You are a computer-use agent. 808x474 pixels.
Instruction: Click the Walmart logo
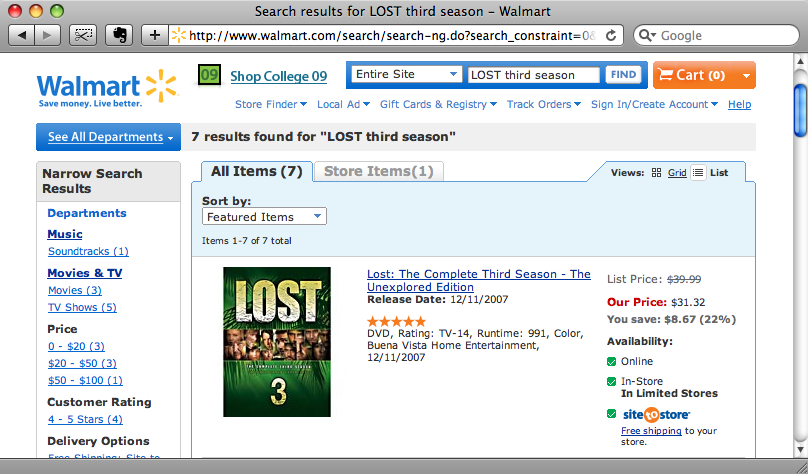coord(107,88)
